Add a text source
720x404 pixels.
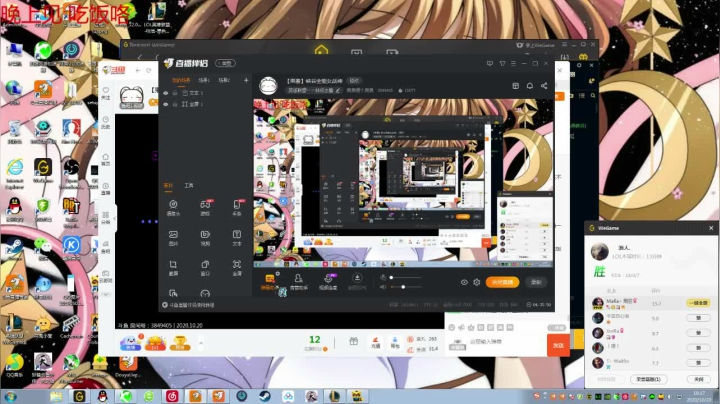(x=237, y=238)
